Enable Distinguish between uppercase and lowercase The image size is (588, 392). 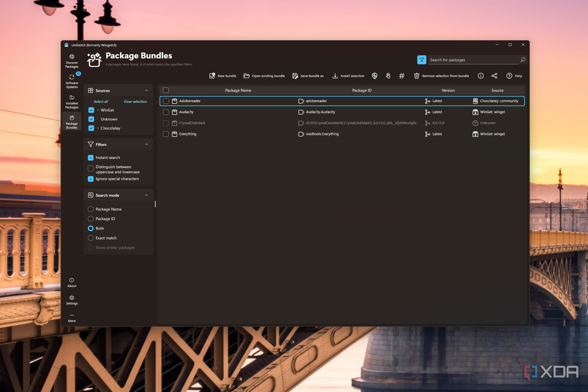(91, 168)
